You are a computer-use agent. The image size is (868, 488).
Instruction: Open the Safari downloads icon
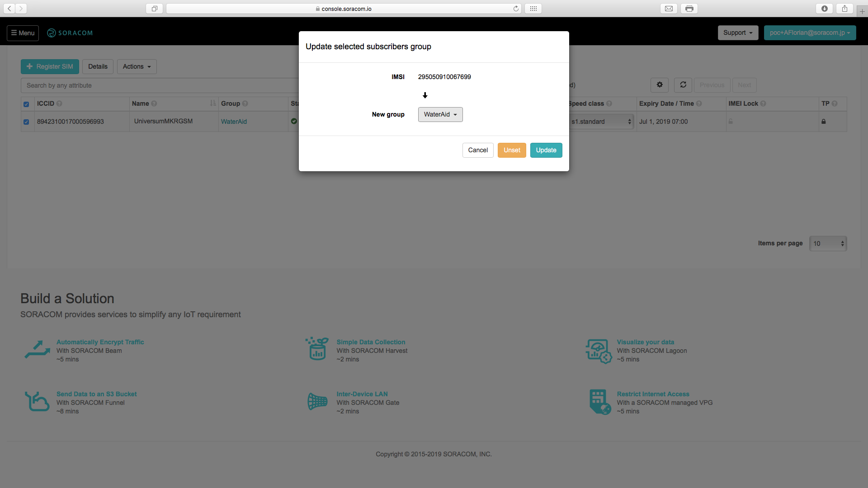click(x=825, y=9)
